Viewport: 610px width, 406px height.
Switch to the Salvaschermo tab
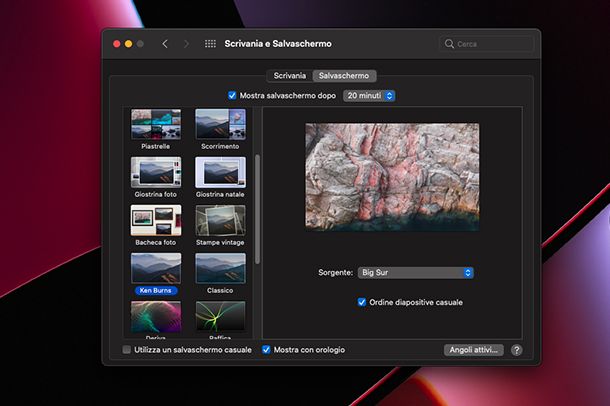click(344, 76)
